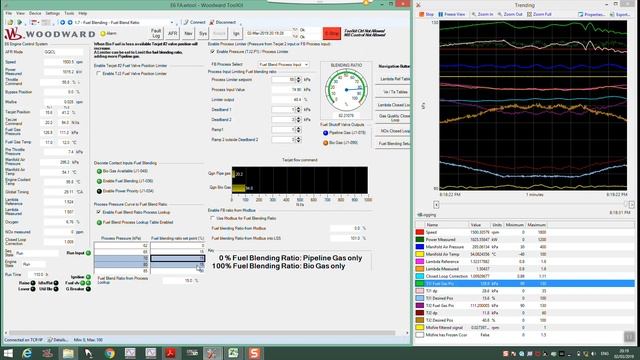Viewport: 640px width, 360px height.
Task: Adjust the Deadband 2 spinner arrows
Action: point(298,120)
